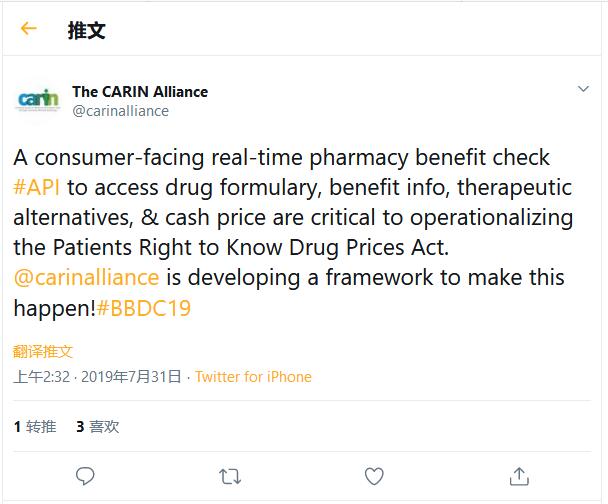Click the date 2019年7月31日

(131, 377)
